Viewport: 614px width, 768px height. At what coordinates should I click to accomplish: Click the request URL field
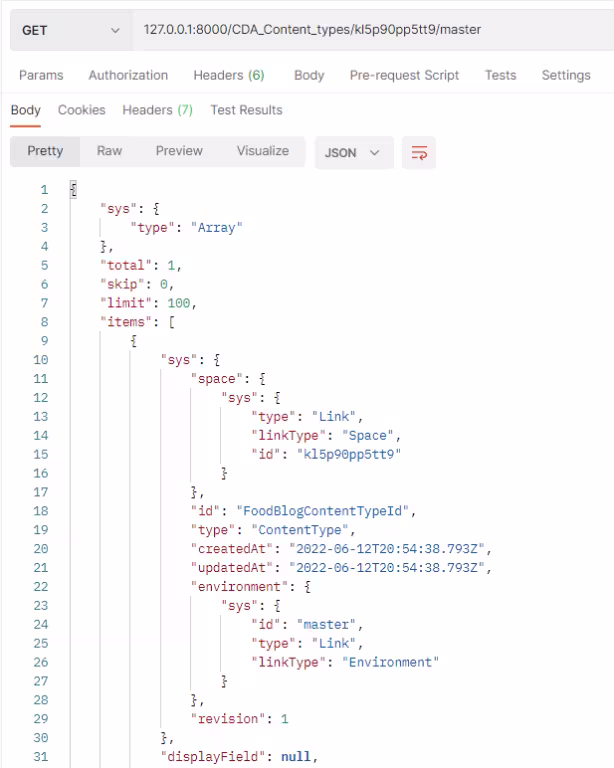373,30
